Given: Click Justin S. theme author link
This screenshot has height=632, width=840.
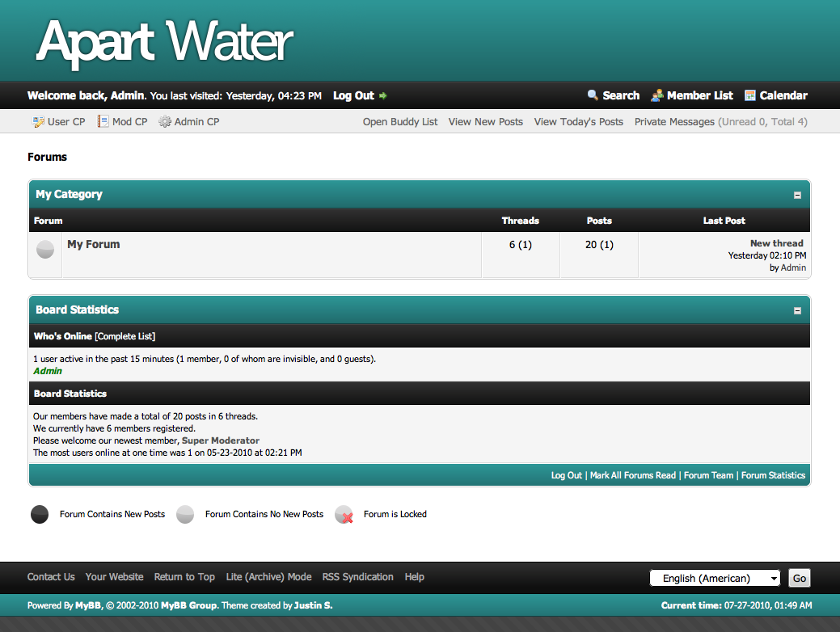Looking at the screenshot, I should [313, 605].
